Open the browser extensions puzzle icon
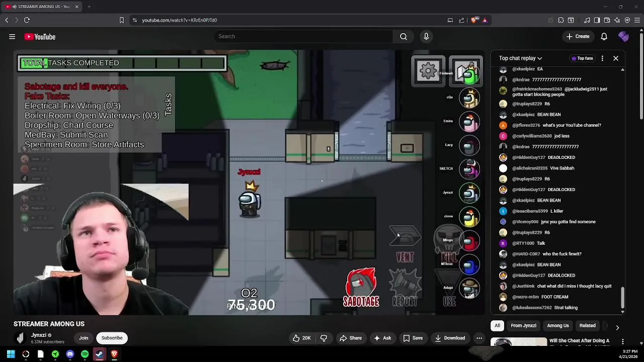 (x=561, y=20)
